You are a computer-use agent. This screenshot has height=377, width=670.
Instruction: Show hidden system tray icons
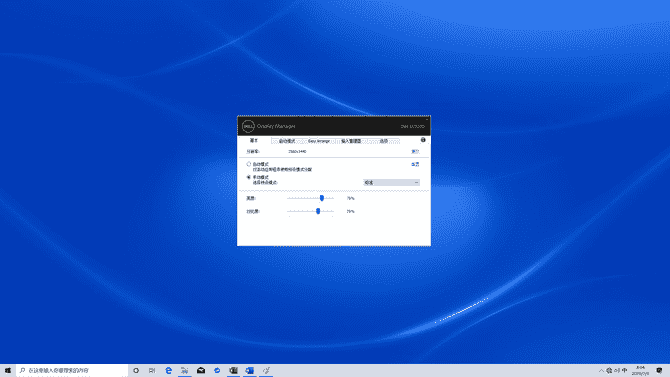(x=601, y=371)
